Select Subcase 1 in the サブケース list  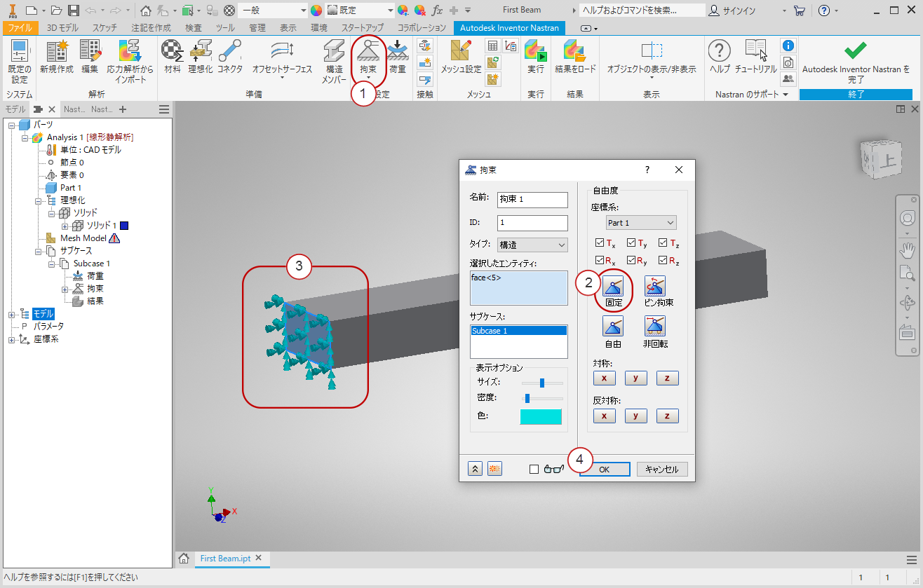[518, 331]
